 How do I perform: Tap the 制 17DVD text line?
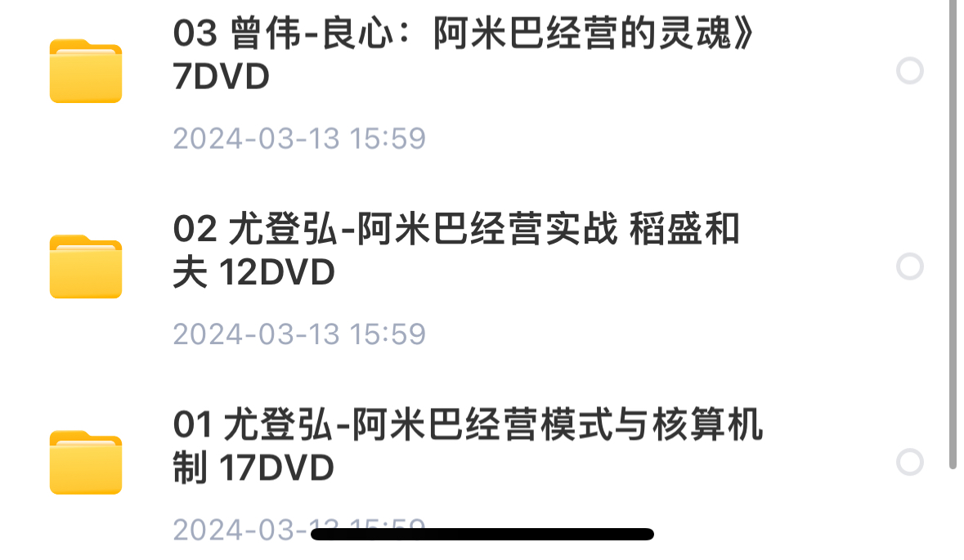(253, 468)
